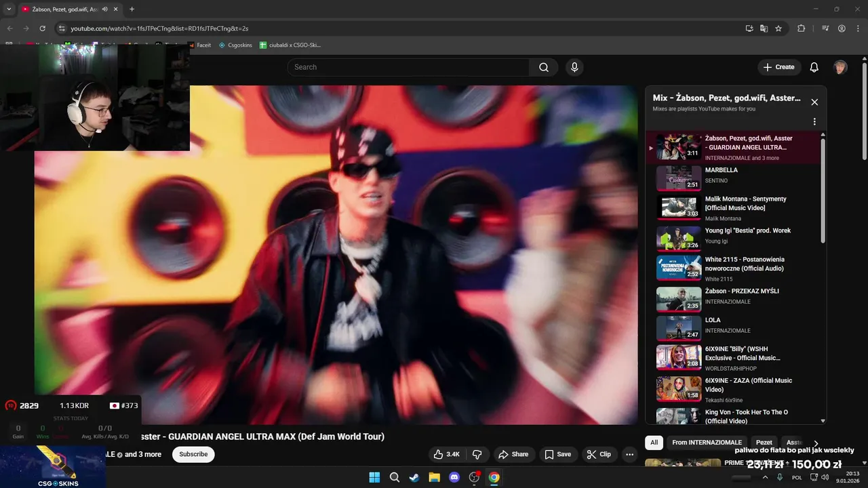Select currently playing GUARDIAN ANGEL ULTRA playlist entry
Screen dimensions: 868x488
(732, 147)
